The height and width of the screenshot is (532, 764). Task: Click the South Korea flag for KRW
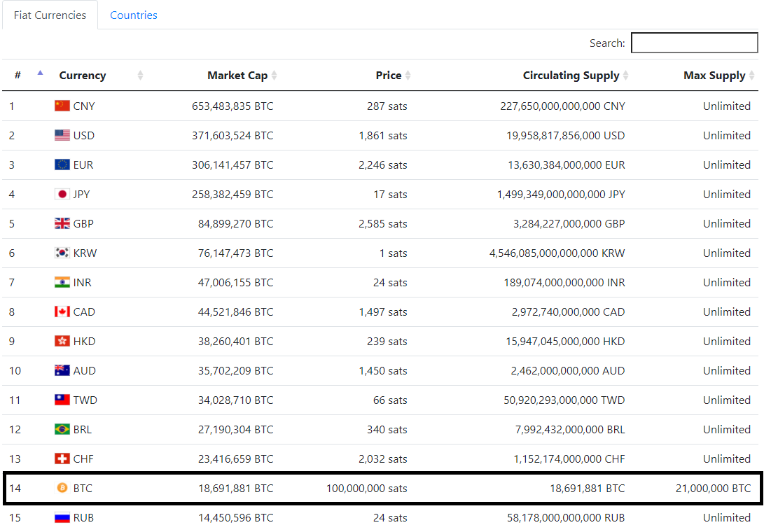(62, 253)
